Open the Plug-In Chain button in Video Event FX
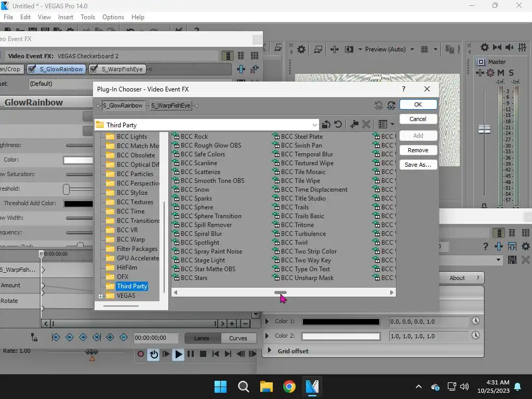The width and height of the screenshot is (532, 399). pos(241,69)
